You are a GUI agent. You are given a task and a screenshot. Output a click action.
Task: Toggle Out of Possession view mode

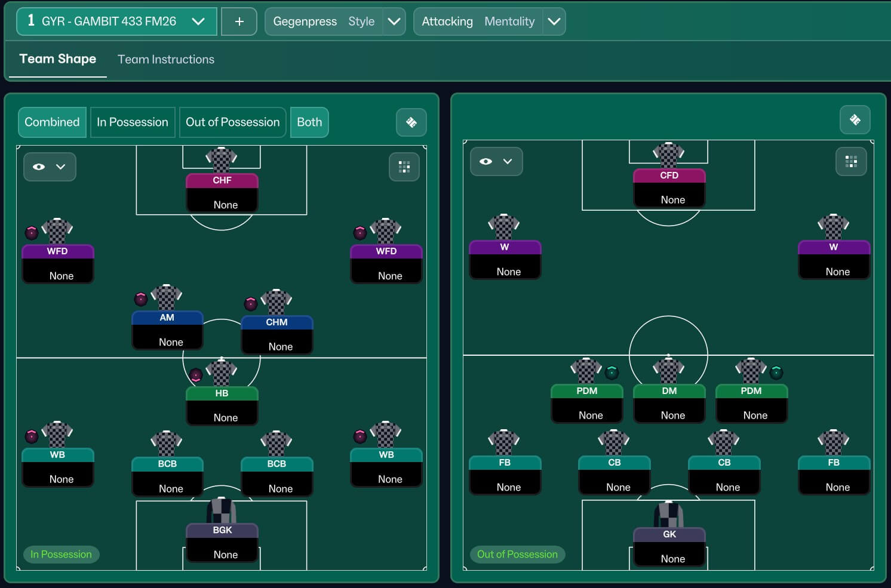(232, 122)
